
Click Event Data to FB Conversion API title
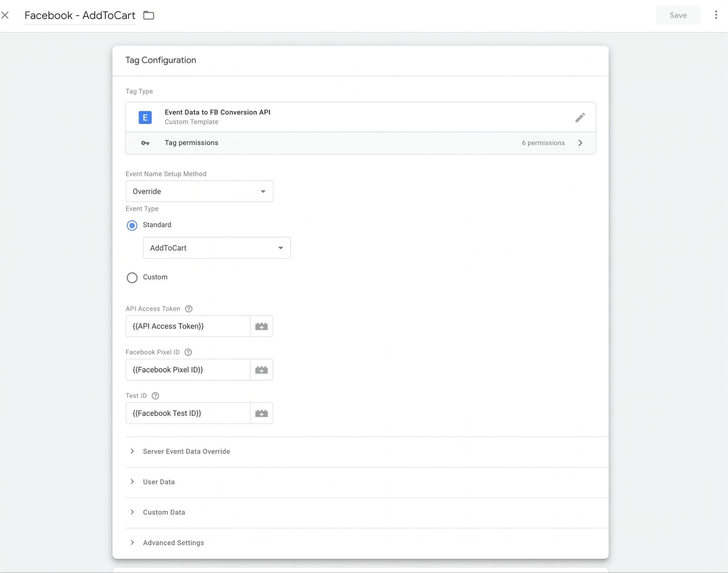[218, 112]
